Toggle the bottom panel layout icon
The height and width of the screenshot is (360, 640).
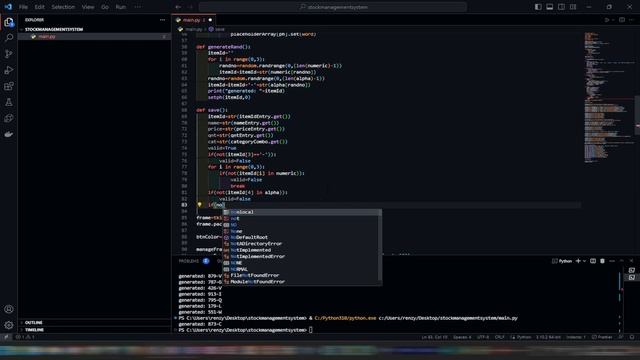tap(550, 7)
